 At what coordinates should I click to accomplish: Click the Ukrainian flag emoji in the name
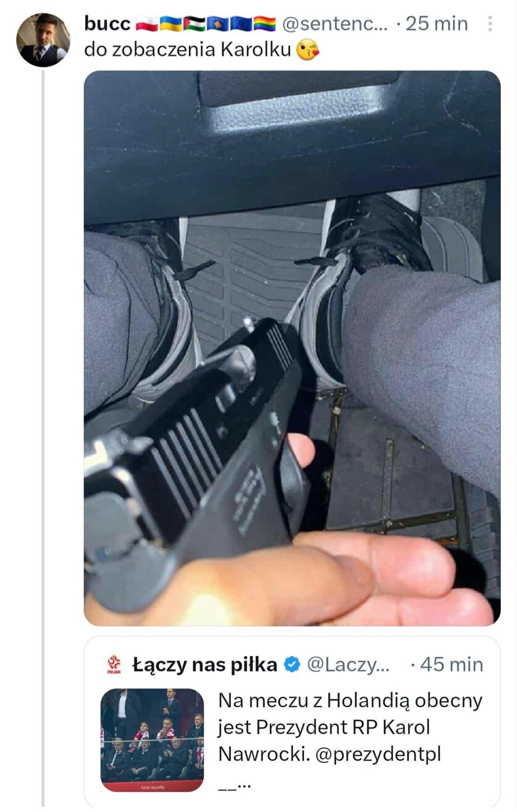[170, 24]
